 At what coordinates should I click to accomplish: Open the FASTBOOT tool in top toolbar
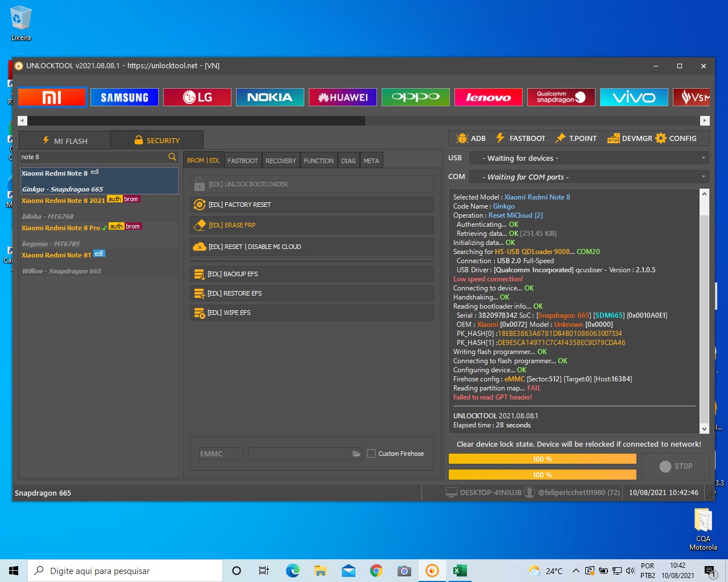pyautogui.click(x=520, y=138)
